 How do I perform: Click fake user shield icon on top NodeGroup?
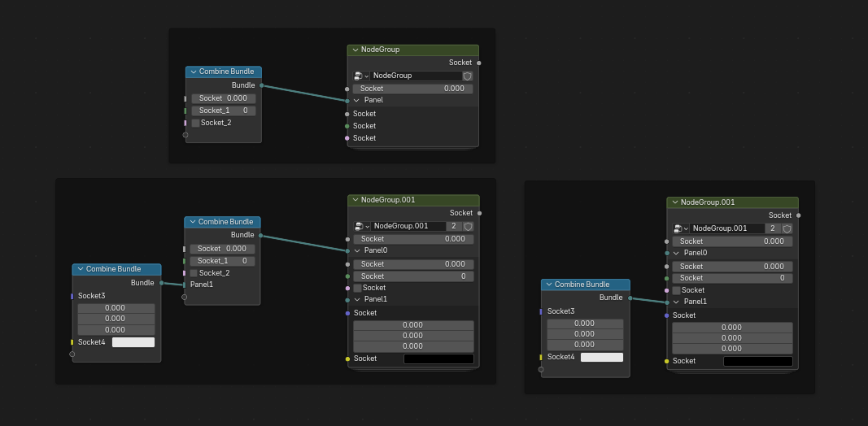(x=468, y=76)
